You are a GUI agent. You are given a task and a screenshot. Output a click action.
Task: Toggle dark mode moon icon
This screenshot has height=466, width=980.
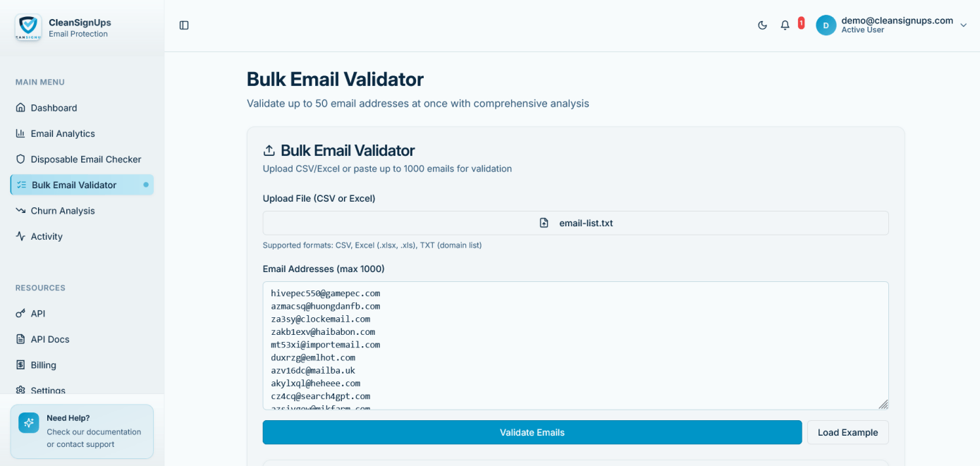pos(762,25)
